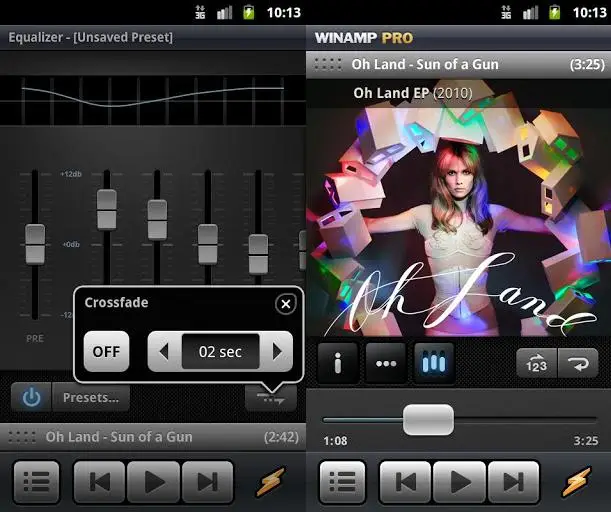Viewport: 611px width, 512px height.
Task: Toggle the equalizer bars icon in the player
Action: 434,363
